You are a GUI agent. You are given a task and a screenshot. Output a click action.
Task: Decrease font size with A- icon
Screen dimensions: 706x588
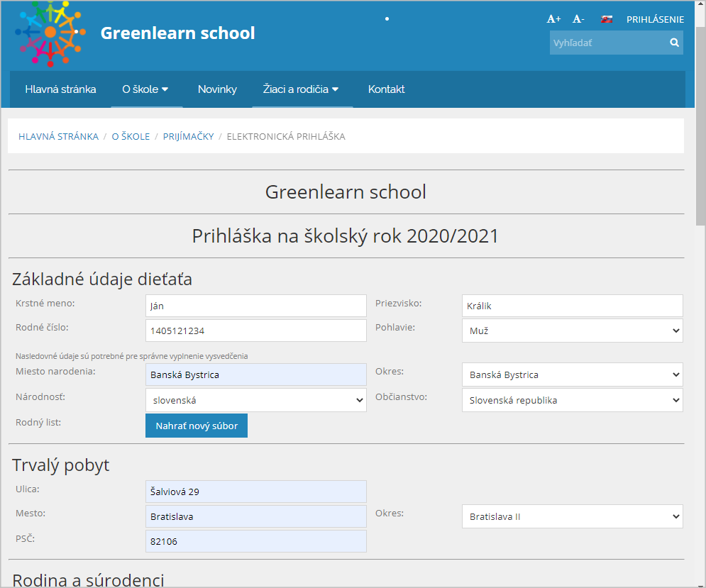(x=578, y=19)
